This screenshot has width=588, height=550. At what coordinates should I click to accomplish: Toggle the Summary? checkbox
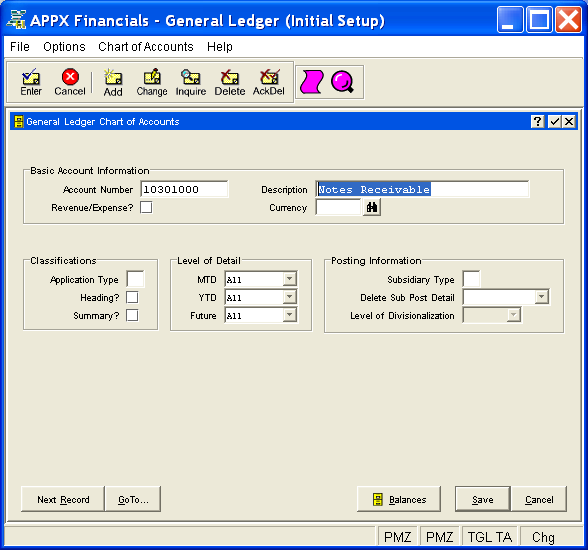pos(132,315)
